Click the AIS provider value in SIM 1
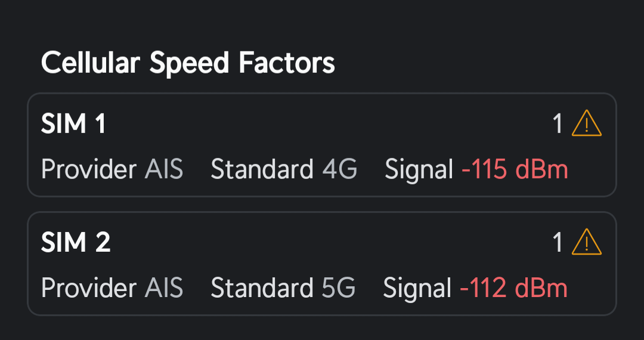The width and height of the screenshot is (644, 340). tap(164, 170)
